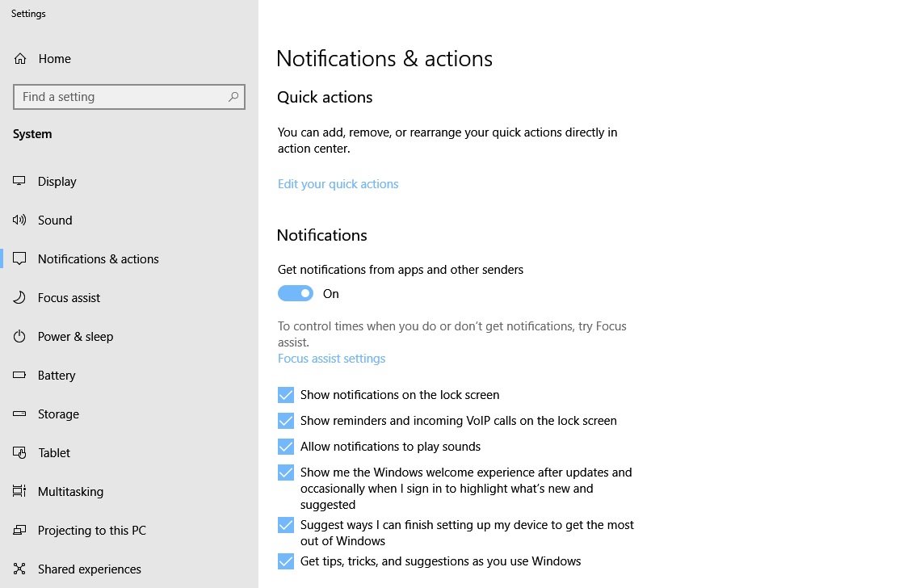The image size is (903, 588).
Task: Click the Find a setting search box
Action: click(120, 97)
